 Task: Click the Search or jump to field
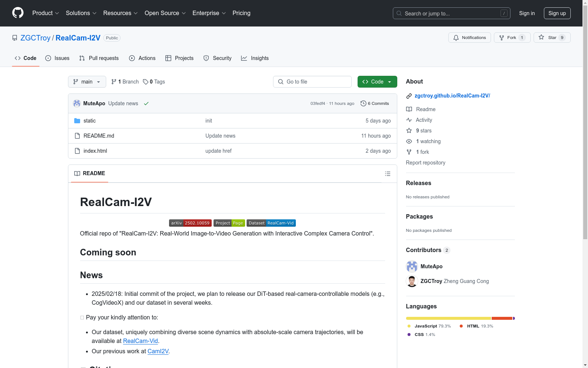pyautogui.click(x=452, y=13)
